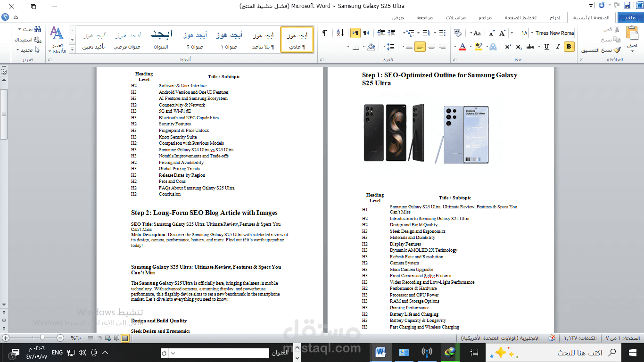This screenshot has height=362, width=644.
Task: Apply Underline formatting with the U button
Action: [546, 47]
